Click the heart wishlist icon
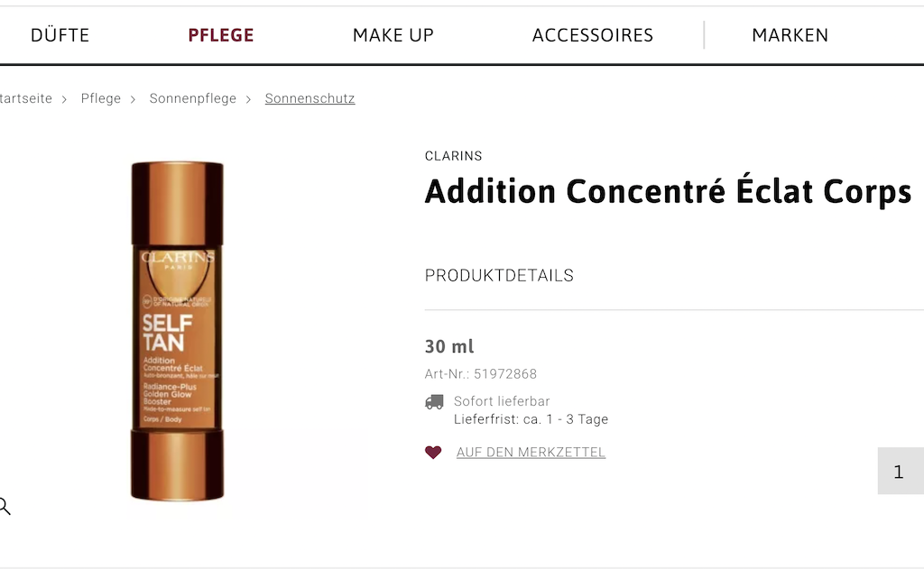This screenshot has width=924, height=569. pyautogui.click(x=433, y=452)
